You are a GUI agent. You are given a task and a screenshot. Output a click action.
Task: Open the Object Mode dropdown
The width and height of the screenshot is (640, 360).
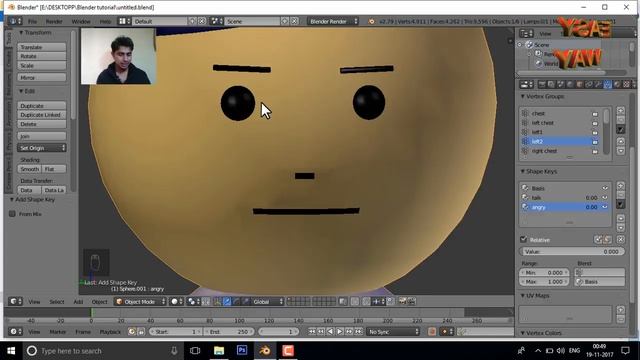[x=140, y=302]
